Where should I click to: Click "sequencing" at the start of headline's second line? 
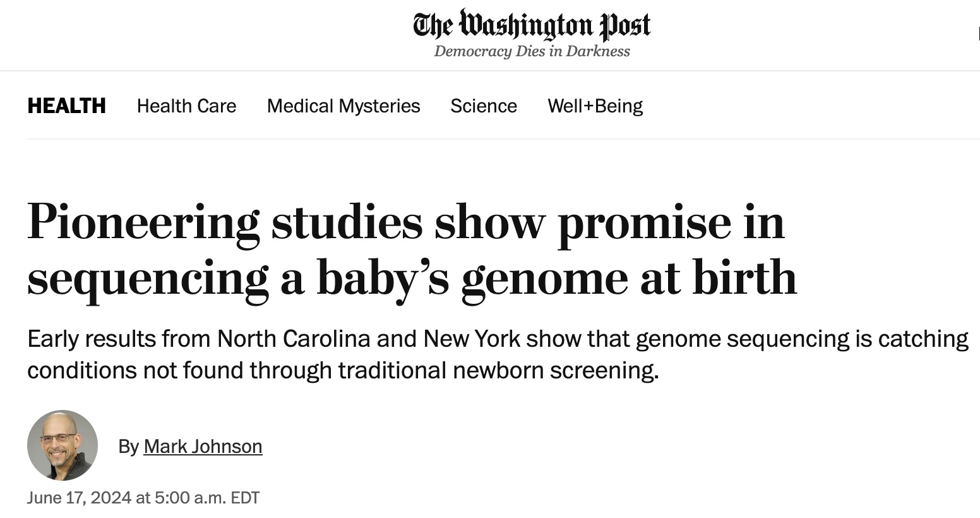tap(148, 278)
